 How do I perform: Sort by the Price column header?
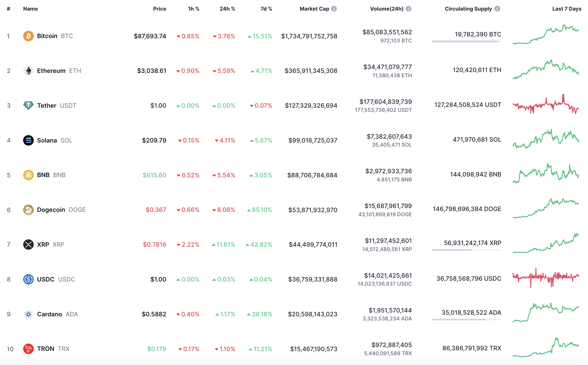(160, 9)
